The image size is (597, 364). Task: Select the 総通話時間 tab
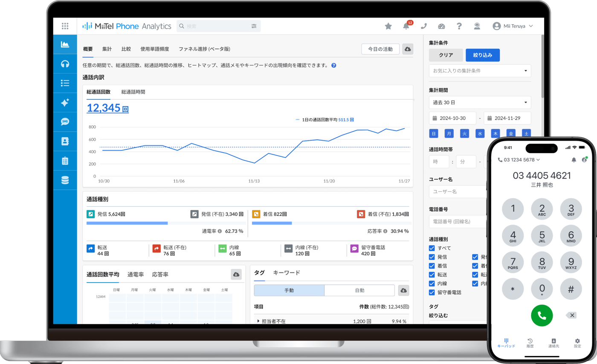point(133,92)
